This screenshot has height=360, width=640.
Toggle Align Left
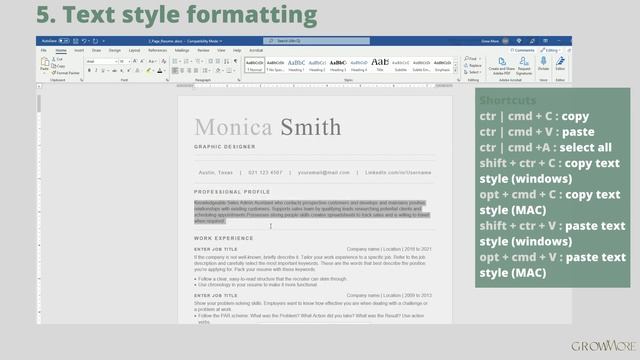coord(175,71)
